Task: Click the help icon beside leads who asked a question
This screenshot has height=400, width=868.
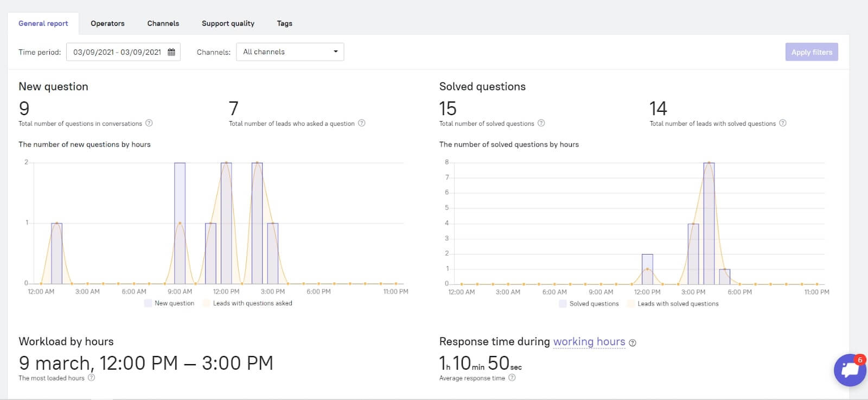Action: click(x=362, y=123)
